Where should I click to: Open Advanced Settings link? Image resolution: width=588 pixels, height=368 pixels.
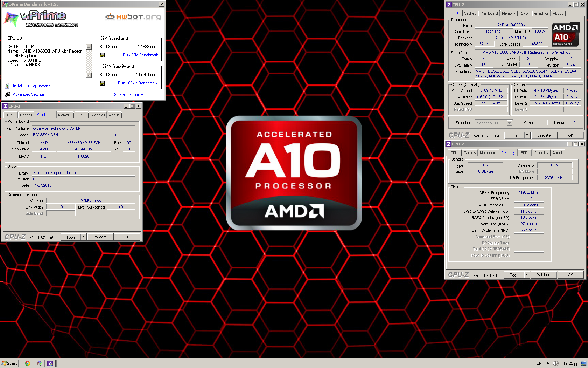pyautogui.click(x=29, y=94)
